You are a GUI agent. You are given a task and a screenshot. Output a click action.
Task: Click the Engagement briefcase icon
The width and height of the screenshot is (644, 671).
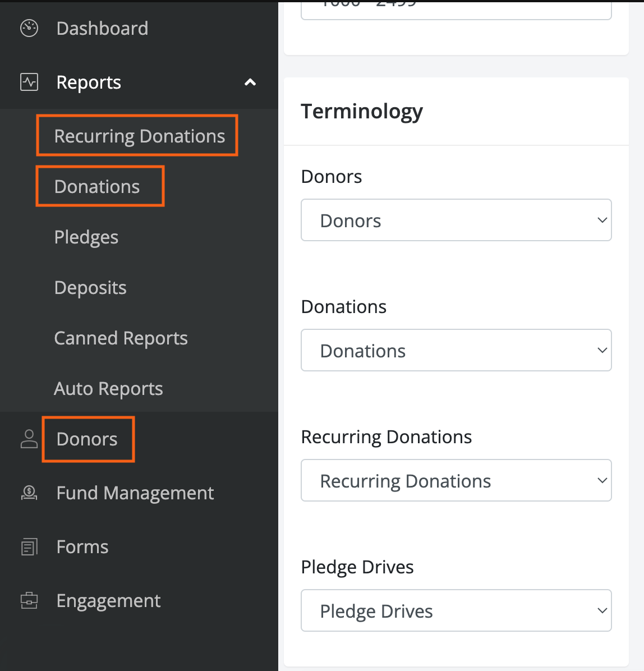[29, 601]
